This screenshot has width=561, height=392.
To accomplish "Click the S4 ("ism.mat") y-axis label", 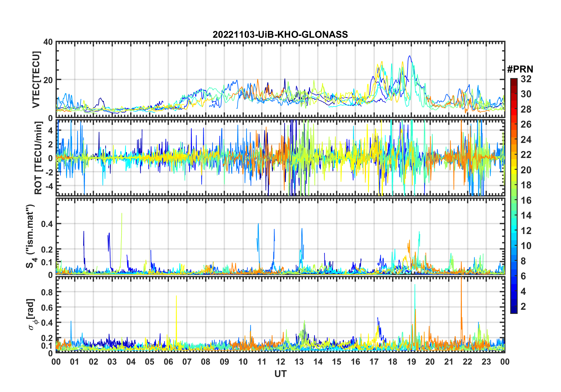I will click(x=31, y=236).
